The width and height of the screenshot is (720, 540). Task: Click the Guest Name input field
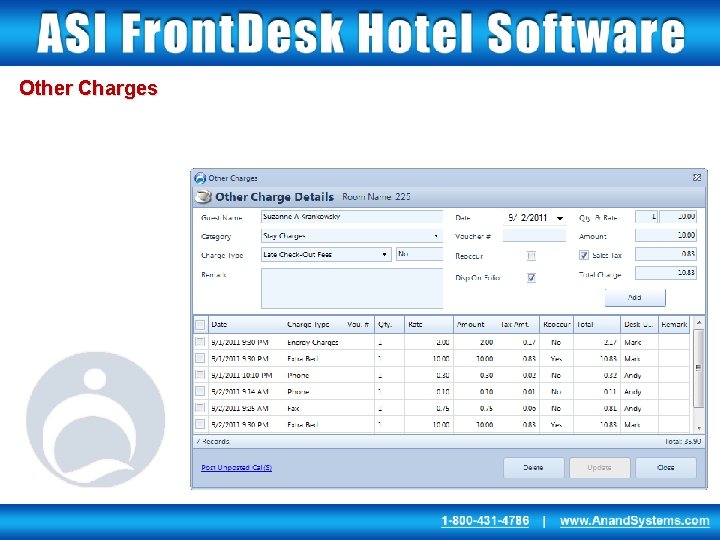tap(352, 217)
